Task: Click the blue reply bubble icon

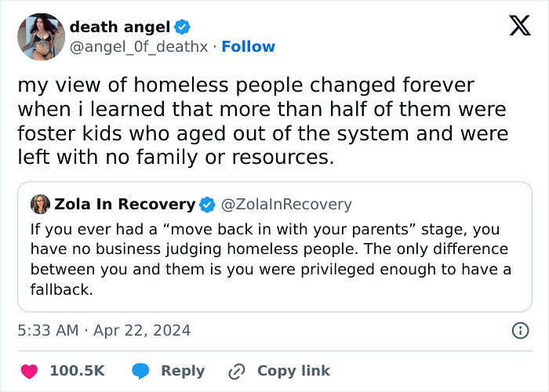Action: (141, 371)
